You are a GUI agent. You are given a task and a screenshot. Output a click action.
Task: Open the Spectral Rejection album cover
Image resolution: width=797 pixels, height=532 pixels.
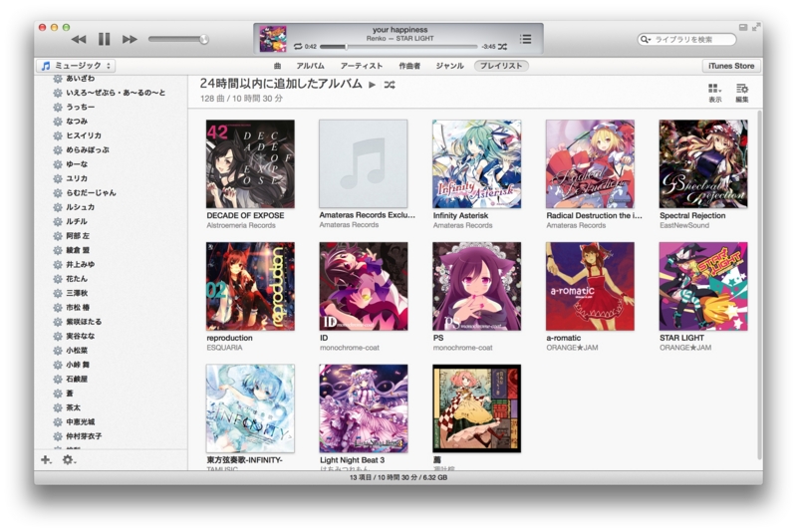click(x=703, y=163)
